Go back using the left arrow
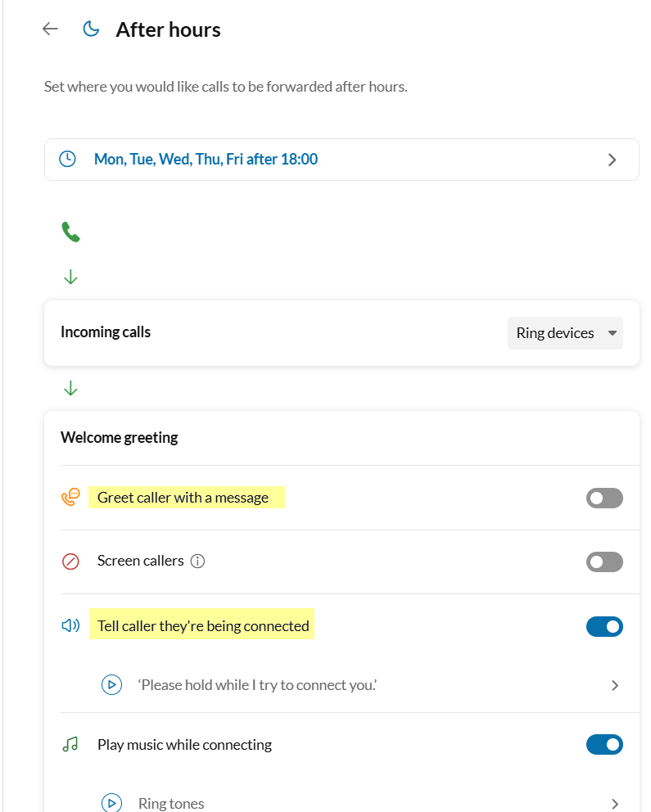Screen dimensions: 651x812 pyautogui.click(x=50, y=29)
